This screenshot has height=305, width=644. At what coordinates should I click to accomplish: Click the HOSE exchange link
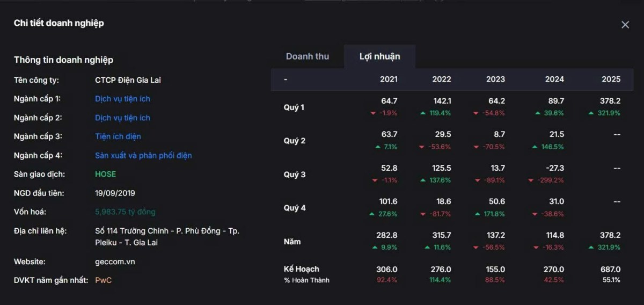(x=105, y=174)
